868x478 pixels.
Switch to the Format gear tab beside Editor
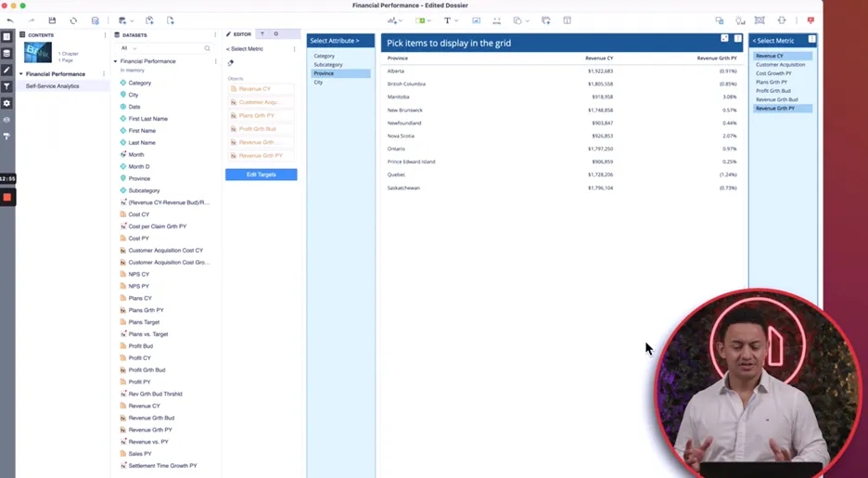275,34
